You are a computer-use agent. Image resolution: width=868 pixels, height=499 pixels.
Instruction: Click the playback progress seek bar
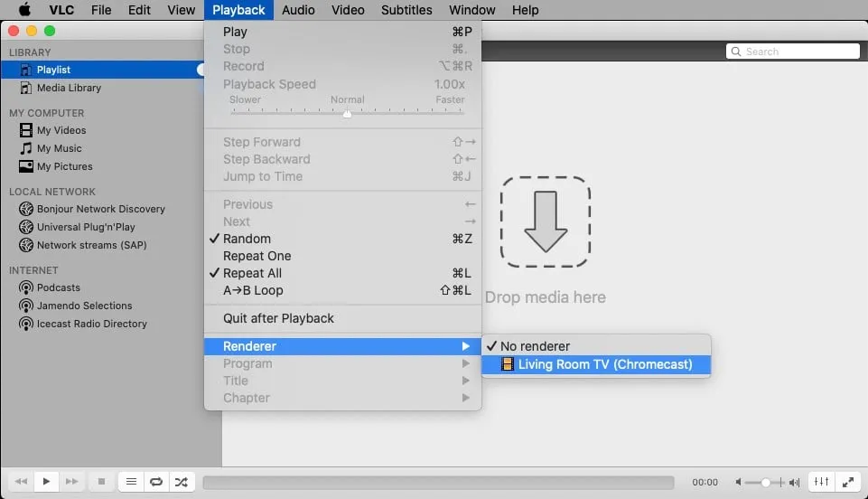pos(438,483)
